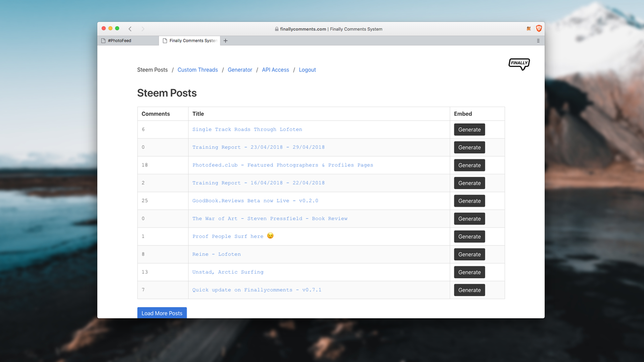This screenshot has height=362, width=644.
Task: Click the browser back arrow
Action: [130, 29]
